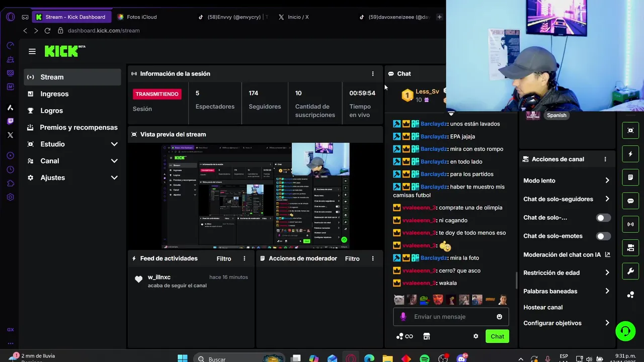
Task: Open X from Opera sidebar
Action: 10,135
